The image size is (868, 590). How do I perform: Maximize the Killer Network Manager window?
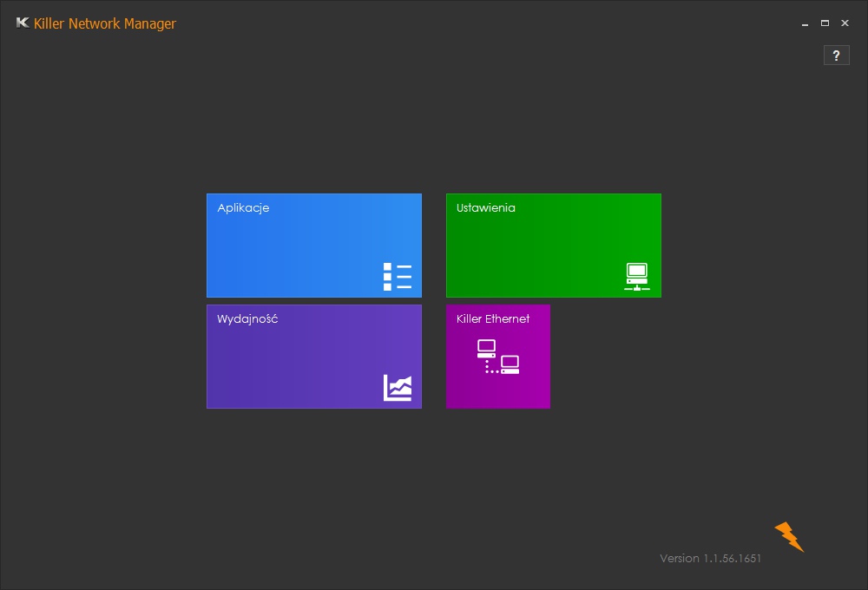tap(825, 23)
